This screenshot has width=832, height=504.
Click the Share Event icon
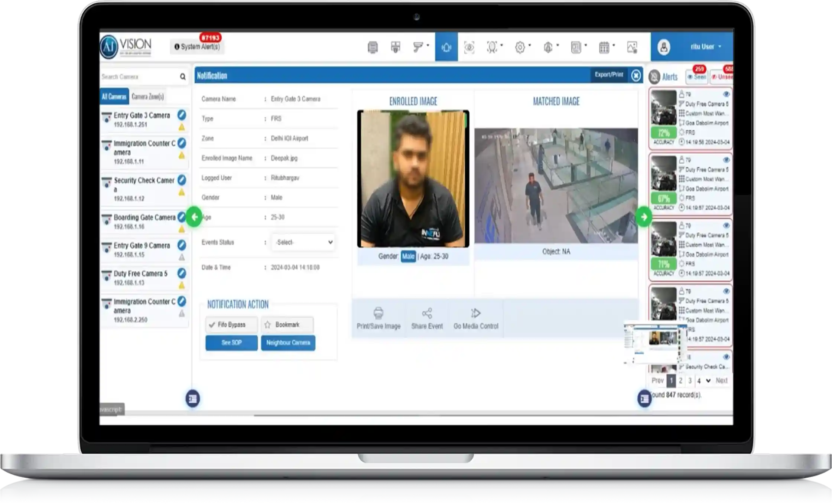(x=427, y=313)
